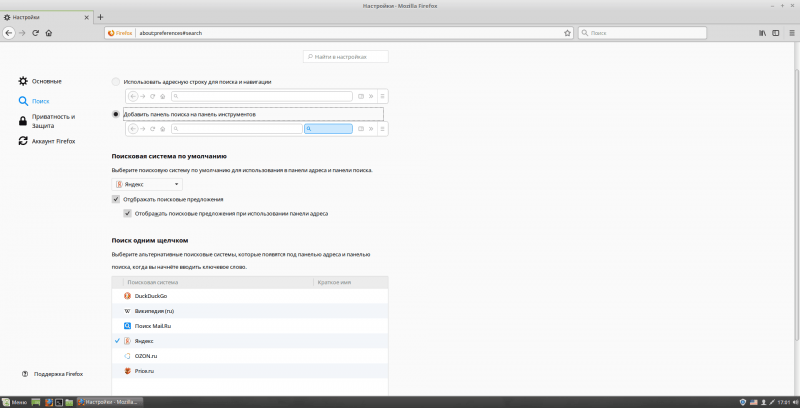The height and width of the screenshot is (408, 800).
Task: Close the Настройки tab
Action: point(87,17)
